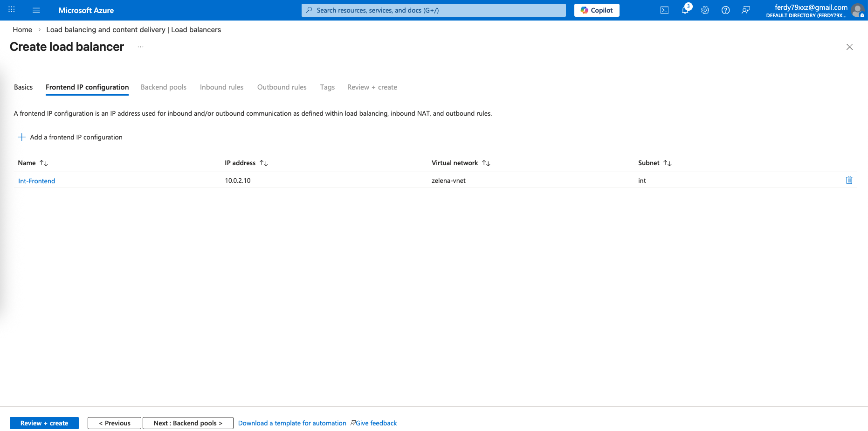
Task: Open portal settings gear
Action: pos(705,10)
